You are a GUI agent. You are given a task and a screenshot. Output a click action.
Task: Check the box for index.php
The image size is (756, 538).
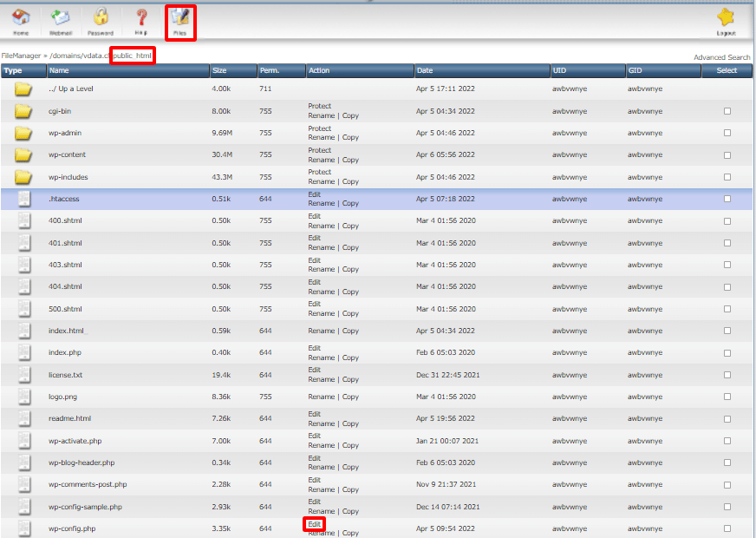727,353
